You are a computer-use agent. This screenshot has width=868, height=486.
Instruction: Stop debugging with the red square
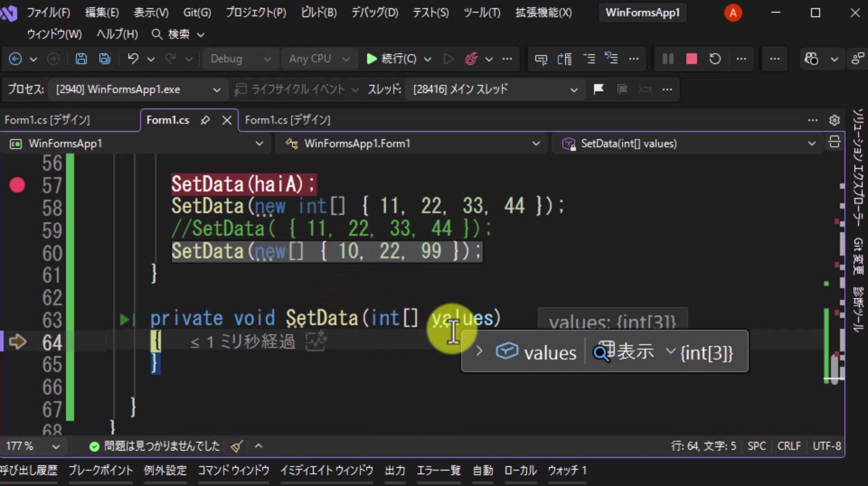click(691, 59)
